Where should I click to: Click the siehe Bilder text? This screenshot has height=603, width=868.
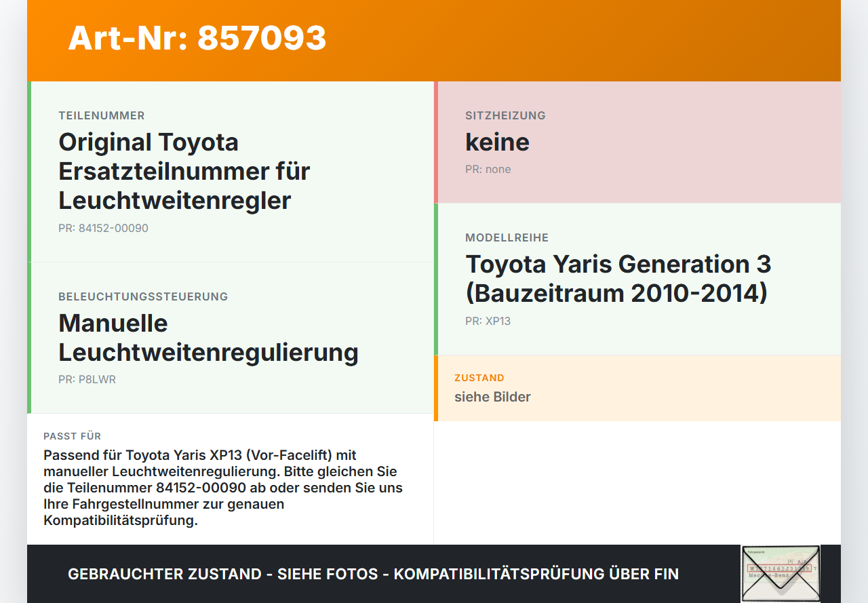492,397
